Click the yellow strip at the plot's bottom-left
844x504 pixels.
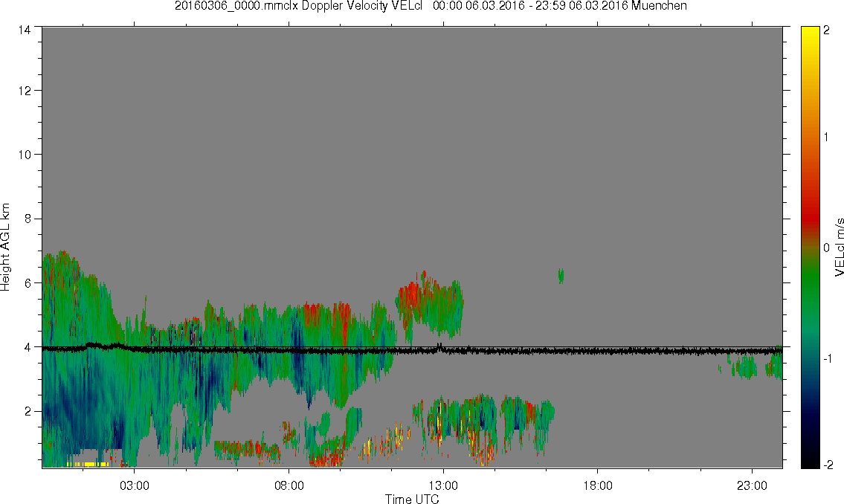coord(88,464)
